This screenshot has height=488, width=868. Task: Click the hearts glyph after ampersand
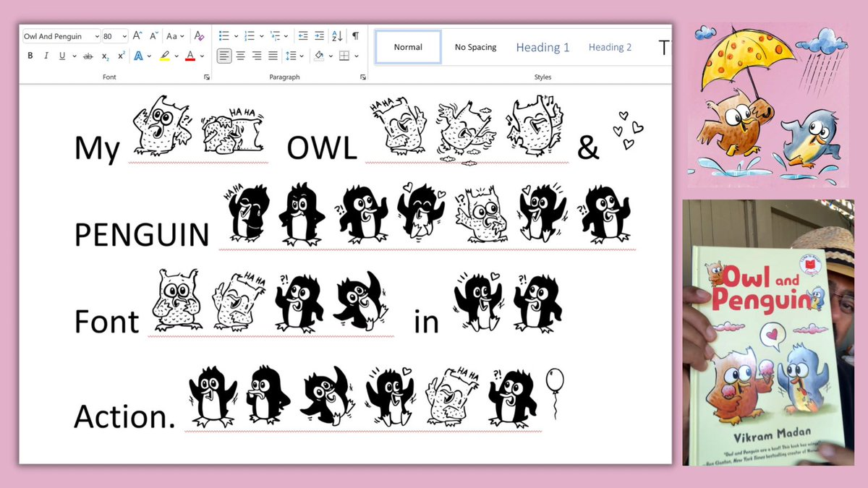629,130
